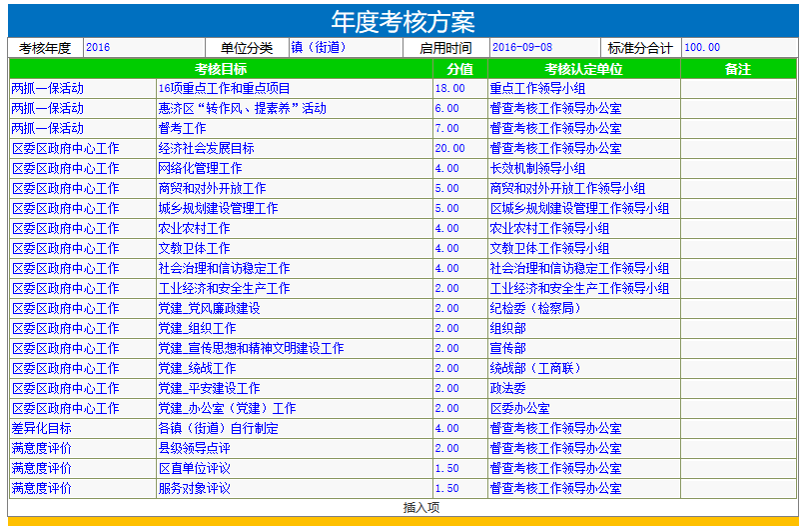Click the score value 20.00
This screenshot has width=803, height=526.
(x=460, y=149)
